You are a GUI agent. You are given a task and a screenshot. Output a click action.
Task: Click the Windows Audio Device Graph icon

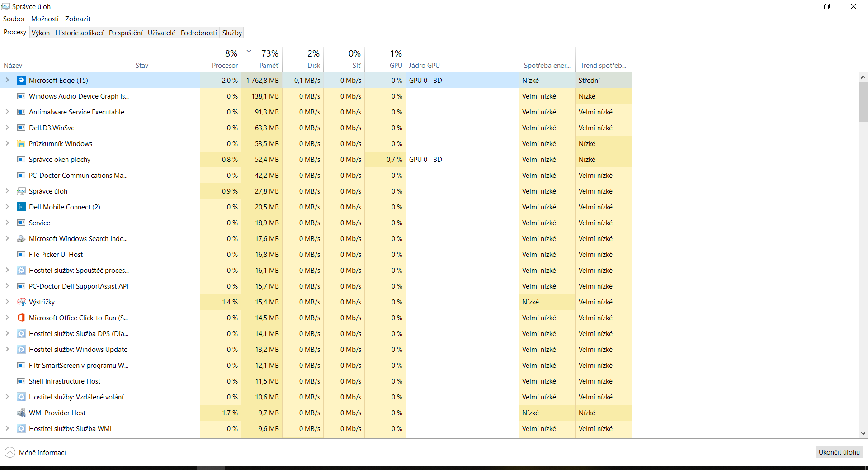point(21,96)
